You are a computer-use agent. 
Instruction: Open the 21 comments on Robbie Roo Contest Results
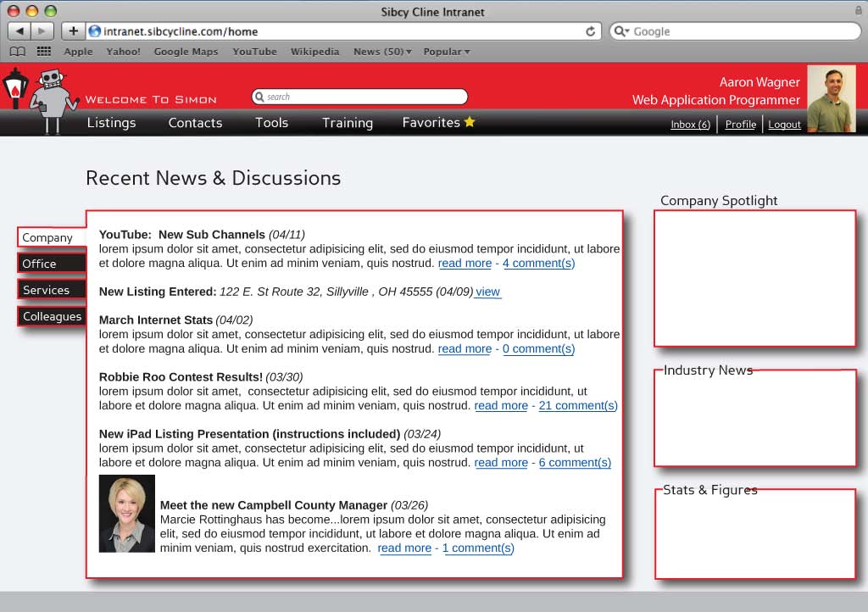(578, 405)
